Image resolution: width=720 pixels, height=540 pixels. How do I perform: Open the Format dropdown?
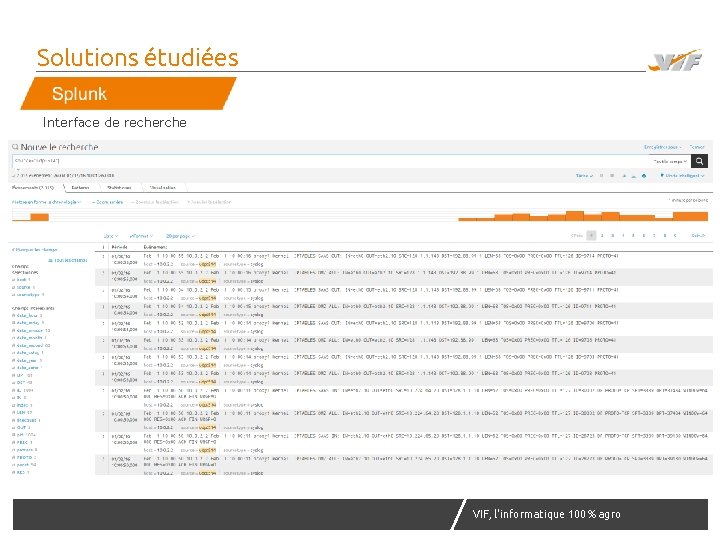(141, 236)
